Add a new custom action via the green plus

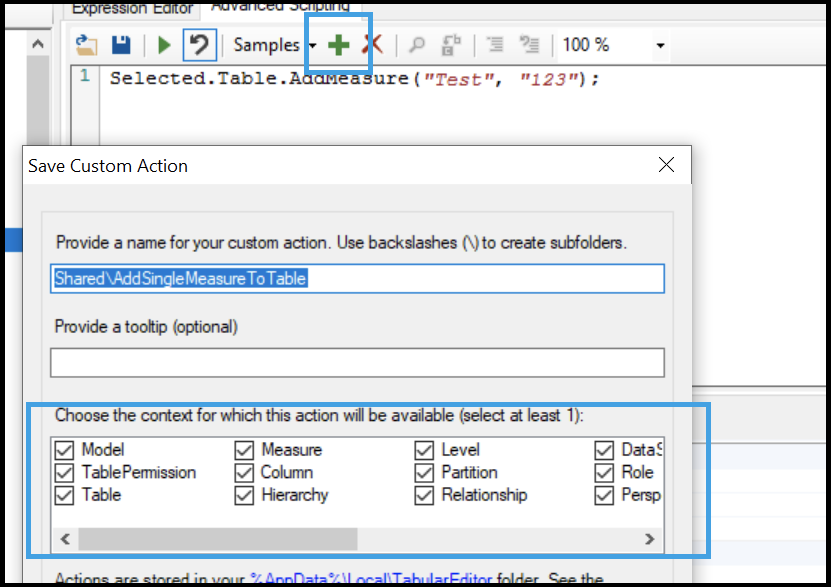338,44
